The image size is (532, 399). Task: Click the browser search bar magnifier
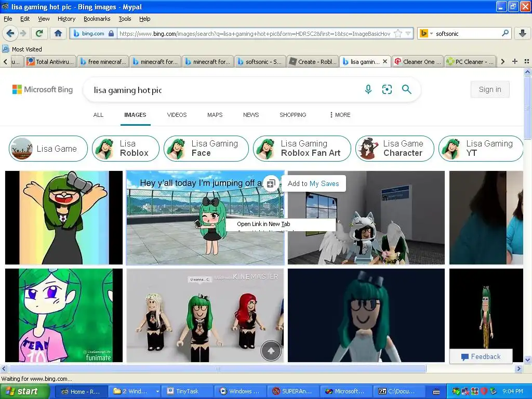pos(505,33)
